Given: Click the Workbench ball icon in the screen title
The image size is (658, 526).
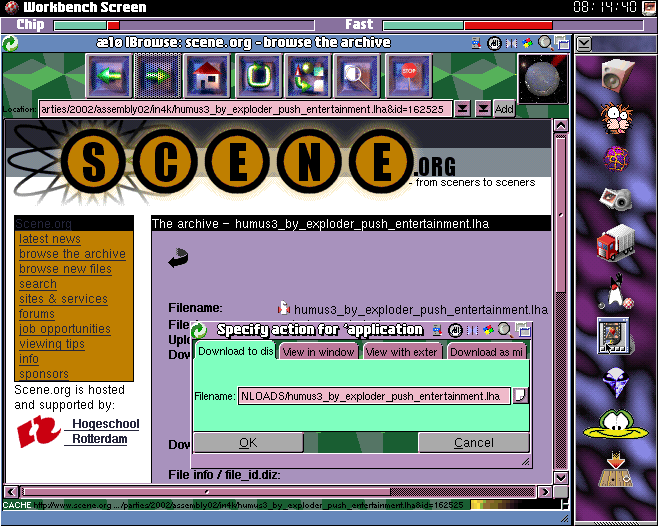Looking at the screenshot, I should point(12,7).
